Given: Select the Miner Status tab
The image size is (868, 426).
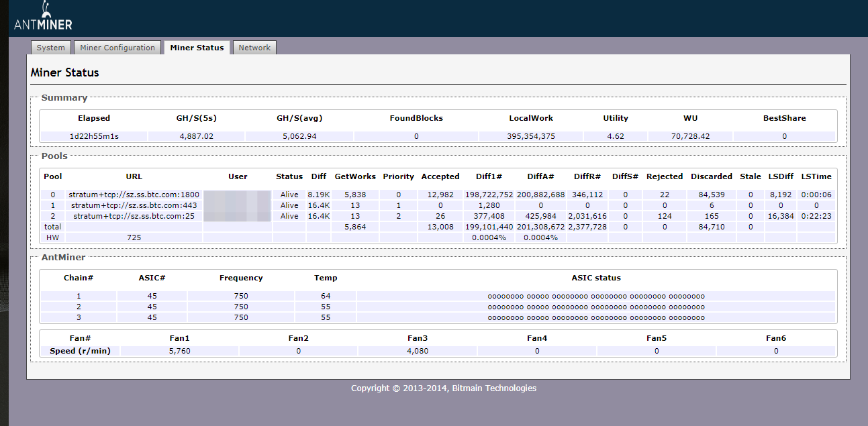Looking at the screenshot, I should tap(197, 48).
